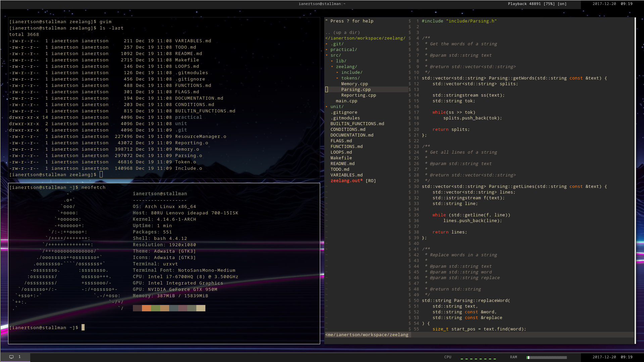Open Reporting.cpp in the file tree
Screen dimensions: 644x362
click(358, 95)
